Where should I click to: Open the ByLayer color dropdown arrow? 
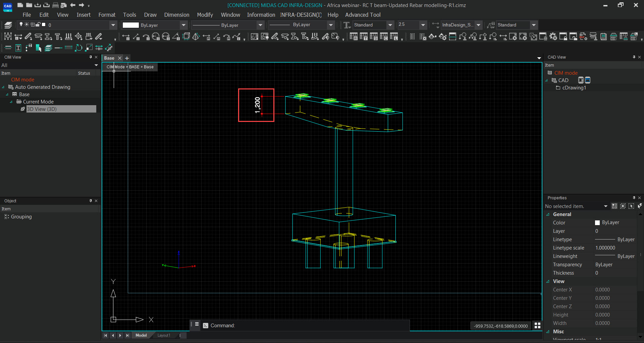(183, 25)
